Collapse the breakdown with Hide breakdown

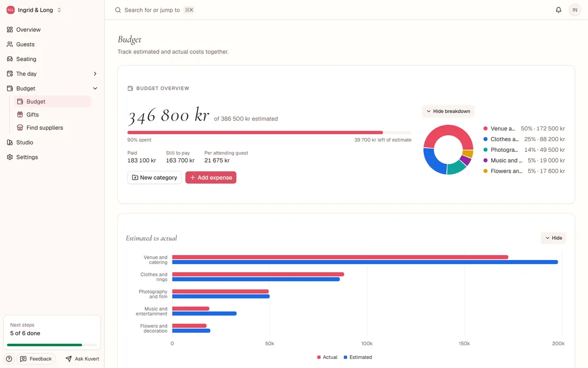448,111
